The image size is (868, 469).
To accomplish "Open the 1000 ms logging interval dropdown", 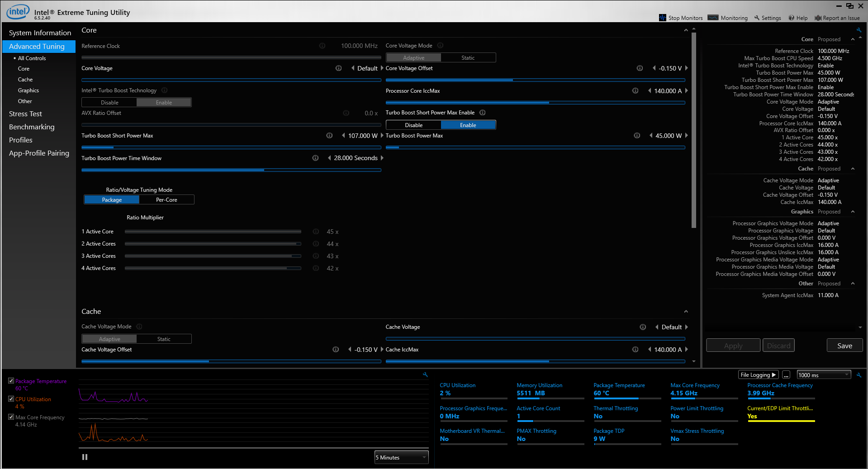I will pos(823,375).
